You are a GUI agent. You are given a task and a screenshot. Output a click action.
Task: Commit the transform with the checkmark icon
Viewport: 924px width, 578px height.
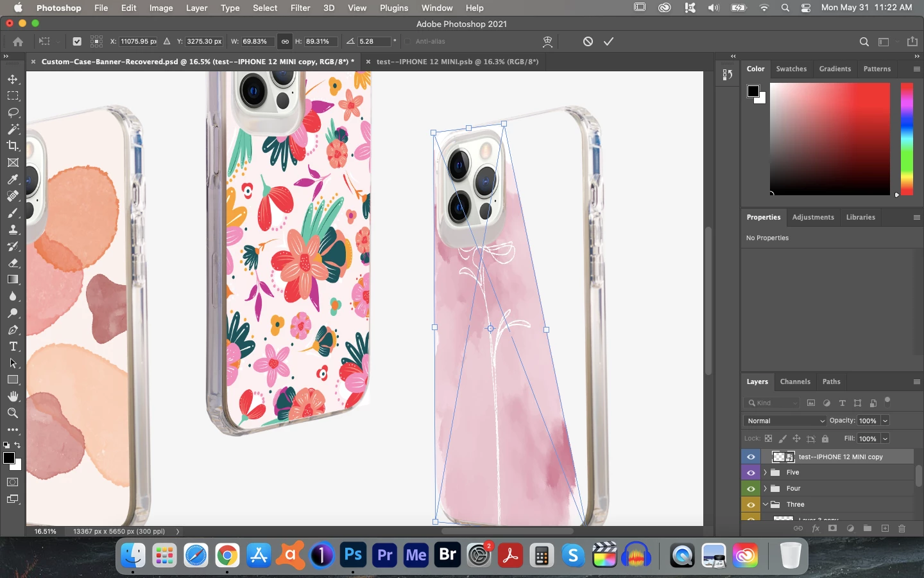click(x=608, y=41)
